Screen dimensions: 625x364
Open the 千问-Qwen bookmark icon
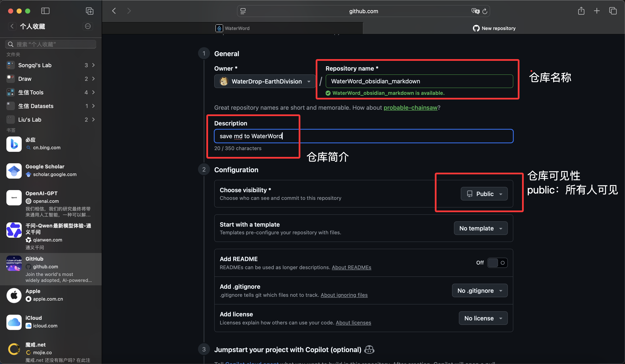pyautogui.click(x=14, y=230)
